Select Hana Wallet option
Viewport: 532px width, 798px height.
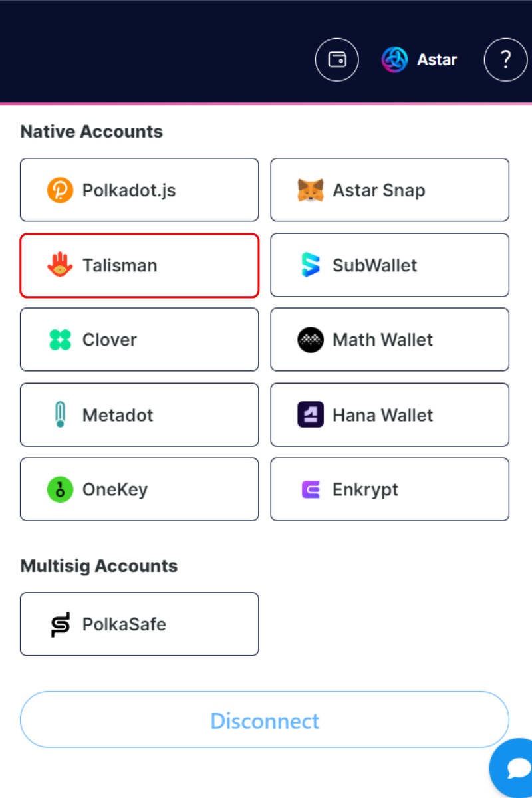pyautogui.click(x=389, y=415)
